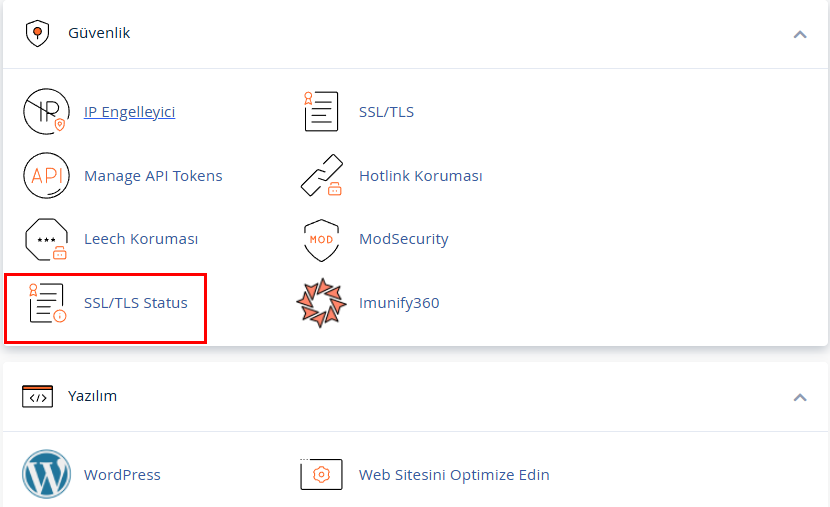Click the ModSecurity text link
The height and width of the screenshot is (507, 830).
click(403, 240)
